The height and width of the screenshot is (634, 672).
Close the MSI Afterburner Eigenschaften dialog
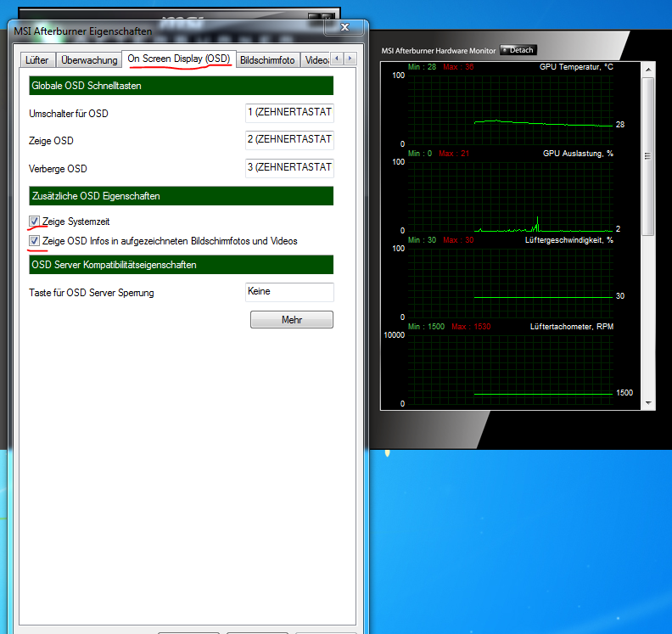[x=344, y=27]
